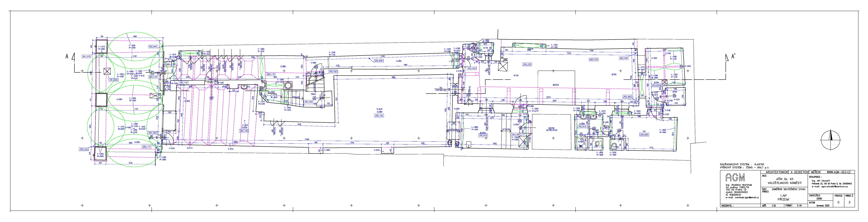Screen dimensions: 868x222
Task: Select the elevation label 282,040
Action: point(153,46)
